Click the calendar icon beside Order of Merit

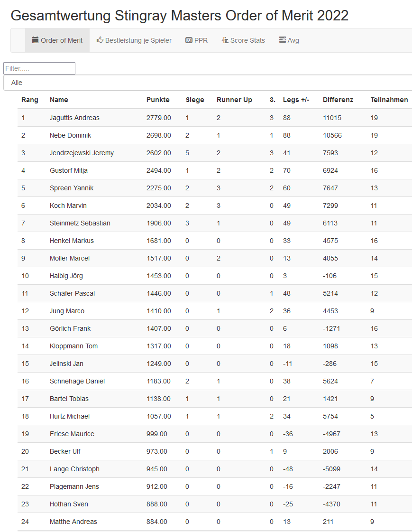(35, 40)
